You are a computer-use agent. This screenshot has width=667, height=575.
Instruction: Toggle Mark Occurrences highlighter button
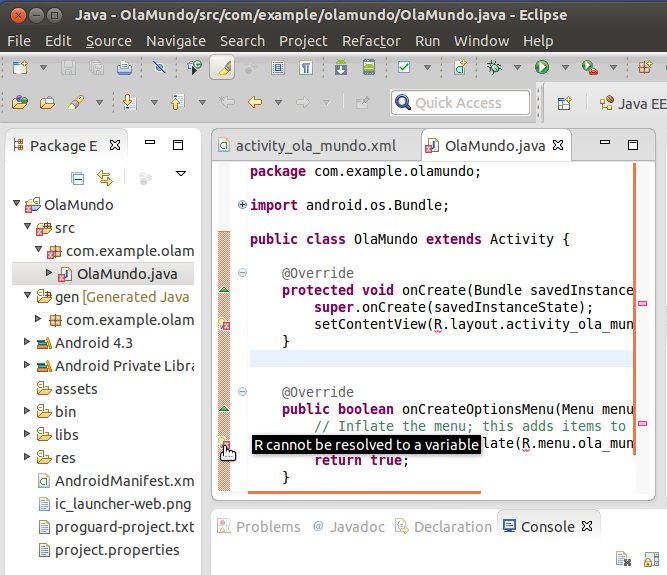click(222, 67)
